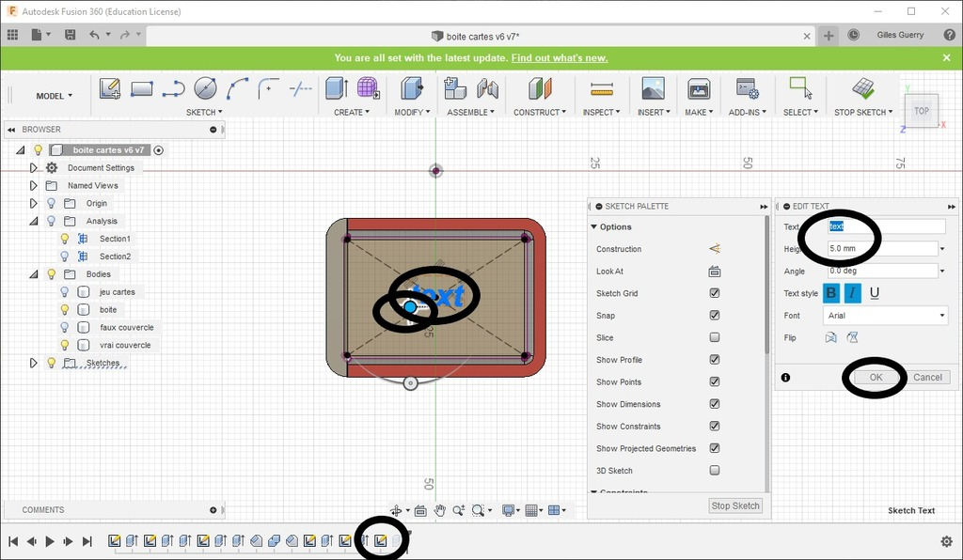Open the MODEL workspace dropdown
963x560 pixels.
click(55, 96)
